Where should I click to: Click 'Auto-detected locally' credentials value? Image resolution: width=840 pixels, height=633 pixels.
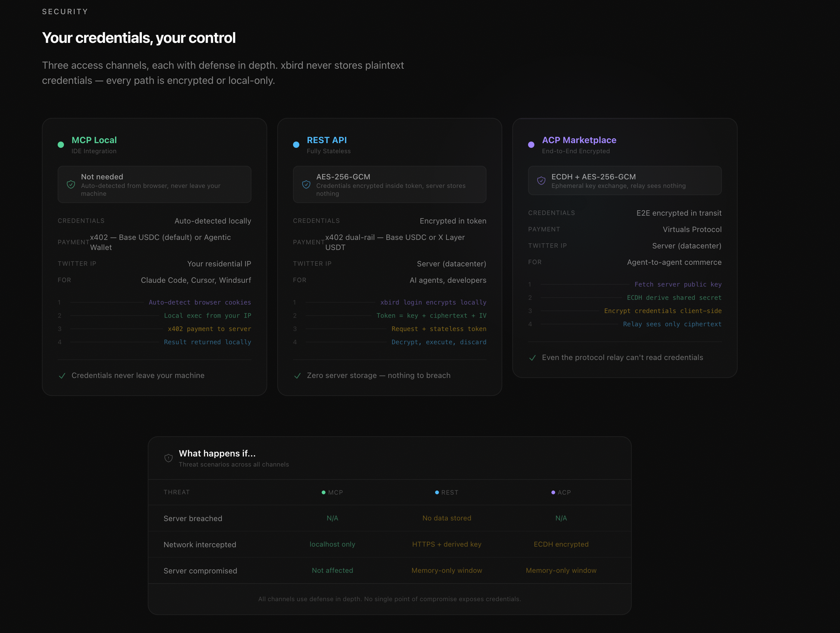click(x=213, y=221)
